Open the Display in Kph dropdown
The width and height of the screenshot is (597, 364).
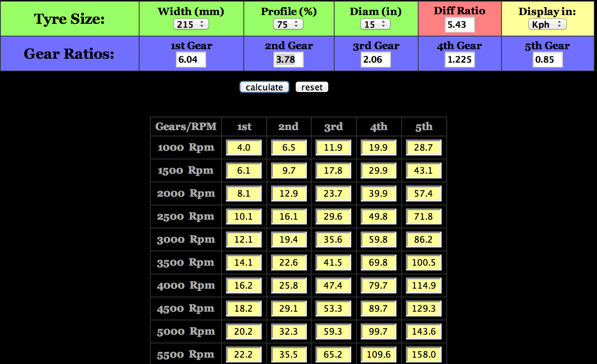click(x=547, y=24)
